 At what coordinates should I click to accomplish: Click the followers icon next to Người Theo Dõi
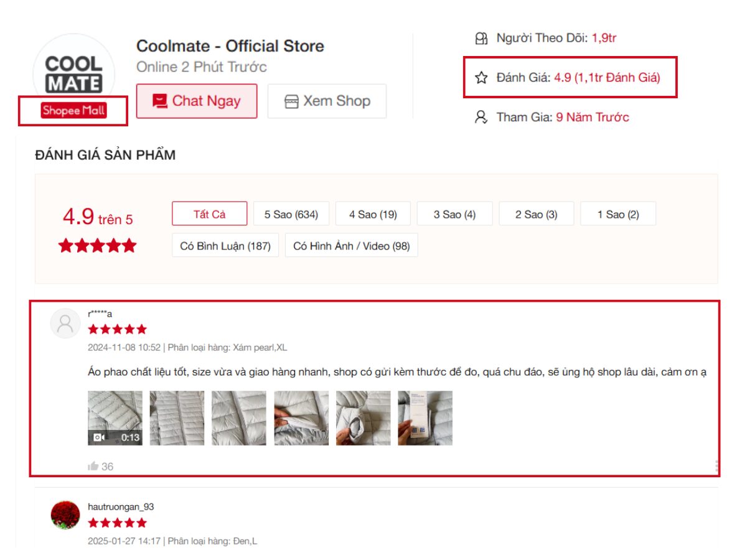pos(480,38)
